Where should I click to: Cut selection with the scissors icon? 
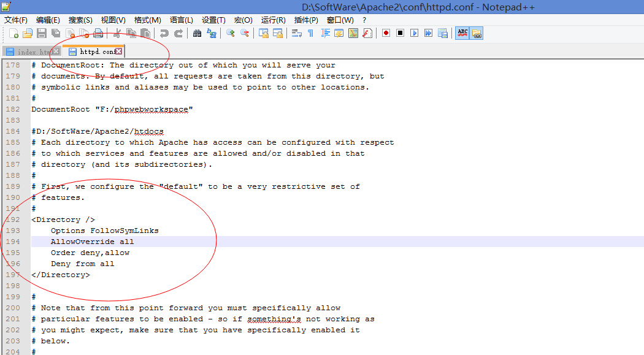[117, 33]
